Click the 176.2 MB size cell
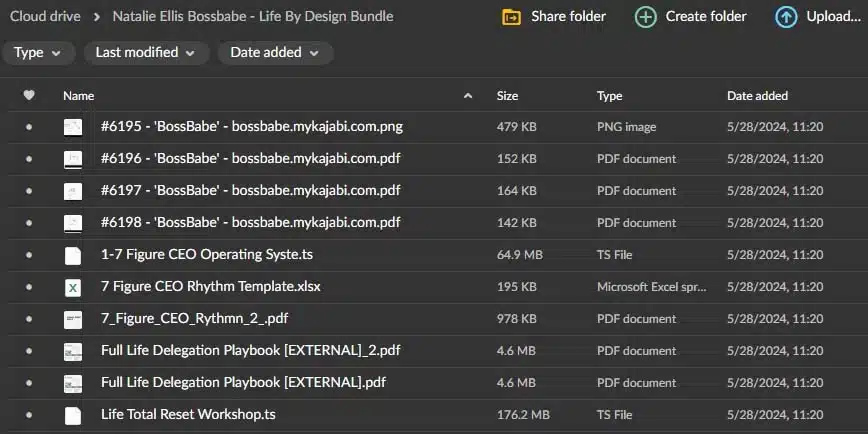Screen dimensions: 868x434 click(523, 415)
